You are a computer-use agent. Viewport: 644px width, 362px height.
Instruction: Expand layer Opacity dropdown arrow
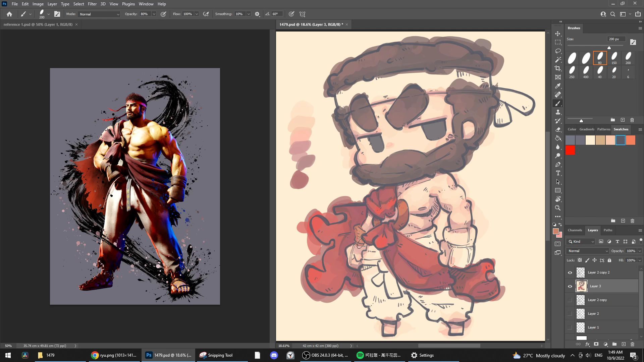coord(640,251)
